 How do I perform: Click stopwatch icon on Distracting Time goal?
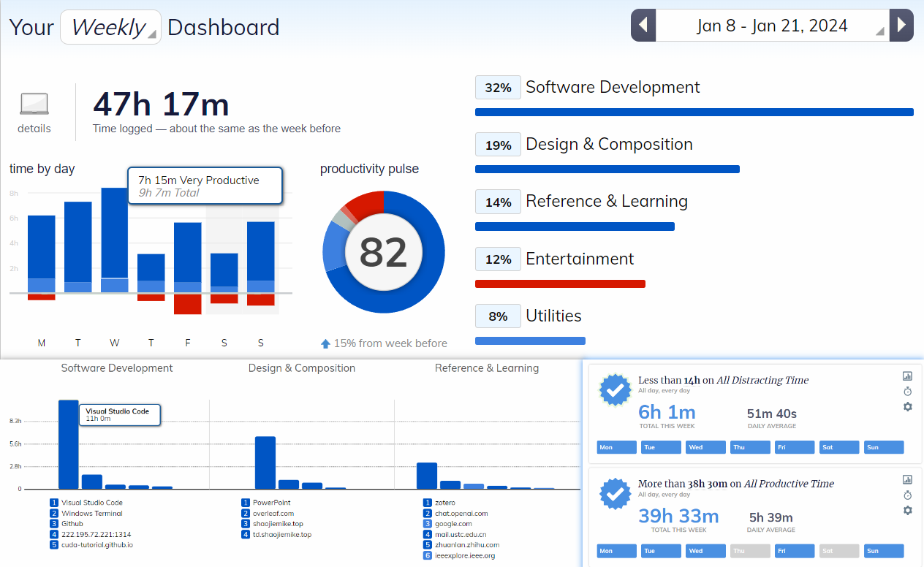click(x=907, y=392)
